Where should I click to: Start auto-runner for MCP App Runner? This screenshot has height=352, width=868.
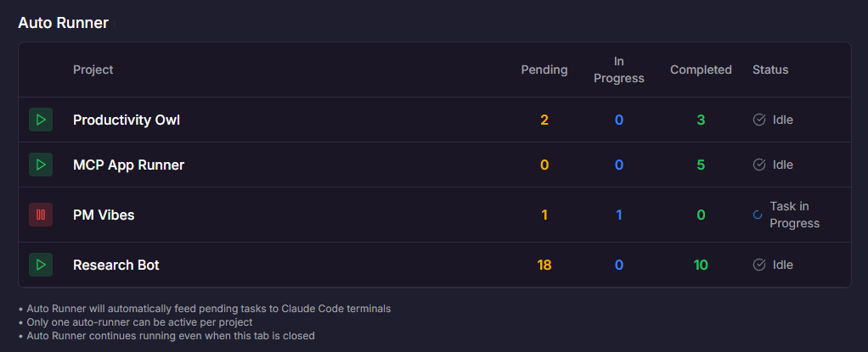(x=41, y=165)
